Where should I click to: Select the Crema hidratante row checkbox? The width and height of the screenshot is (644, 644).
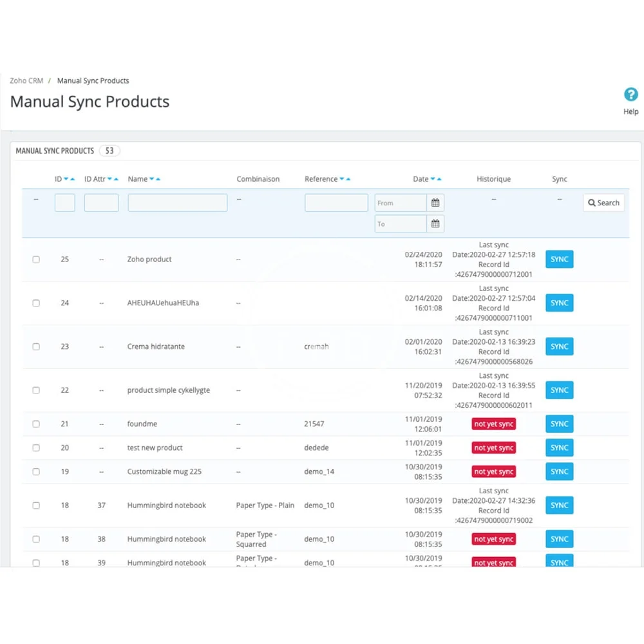(36, 346)
